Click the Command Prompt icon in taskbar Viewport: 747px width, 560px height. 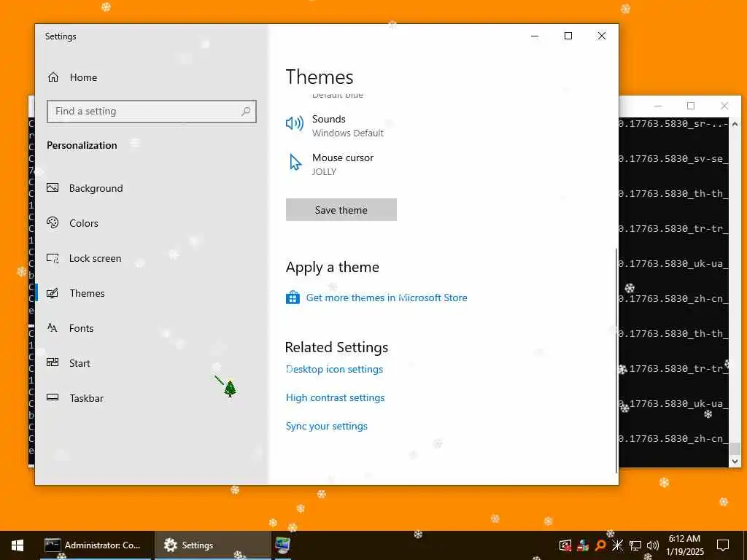tap(53, 545)
